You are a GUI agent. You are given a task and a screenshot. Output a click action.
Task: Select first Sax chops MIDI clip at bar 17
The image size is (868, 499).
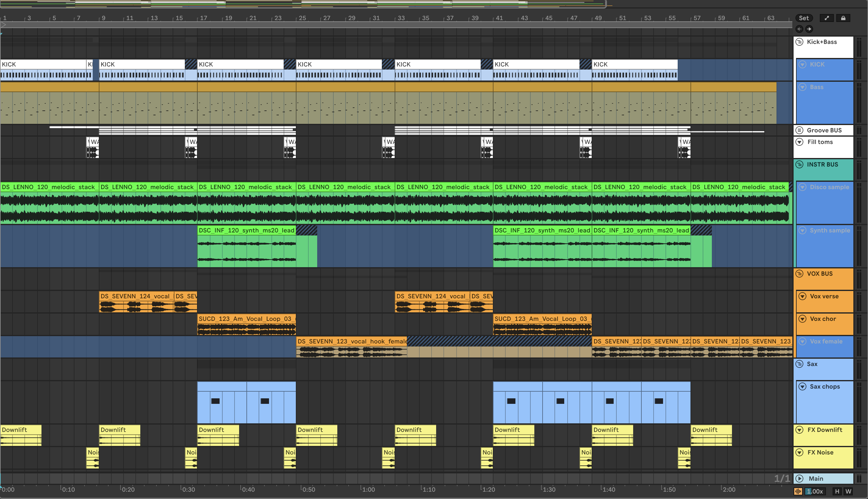(222, 402)
